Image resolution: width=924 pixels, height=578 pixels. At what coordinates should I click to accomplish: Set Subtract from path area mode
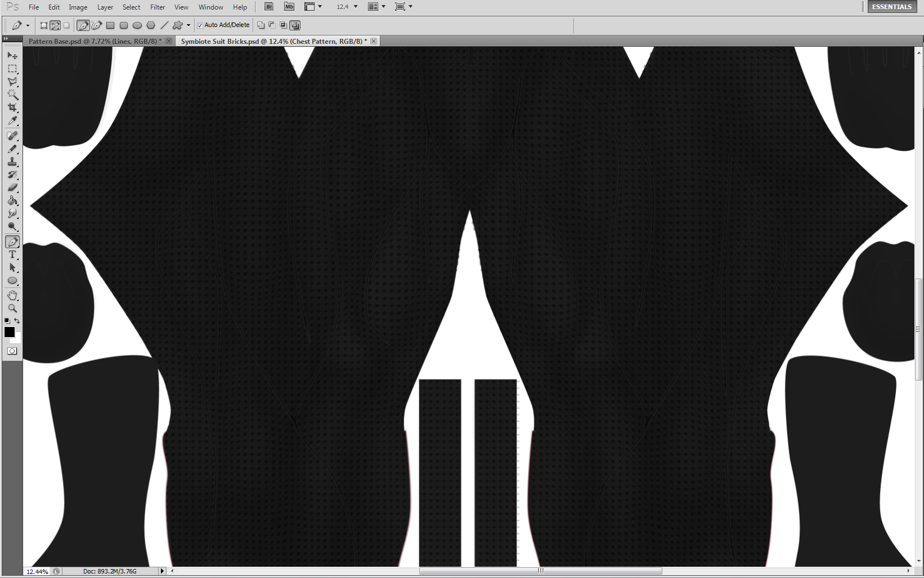coord(272,25)
